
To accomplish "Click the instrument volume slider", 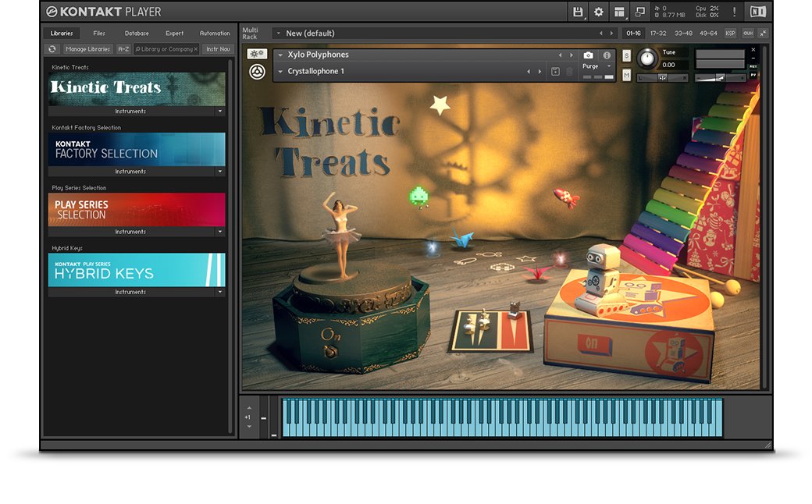I will [719, 77].
